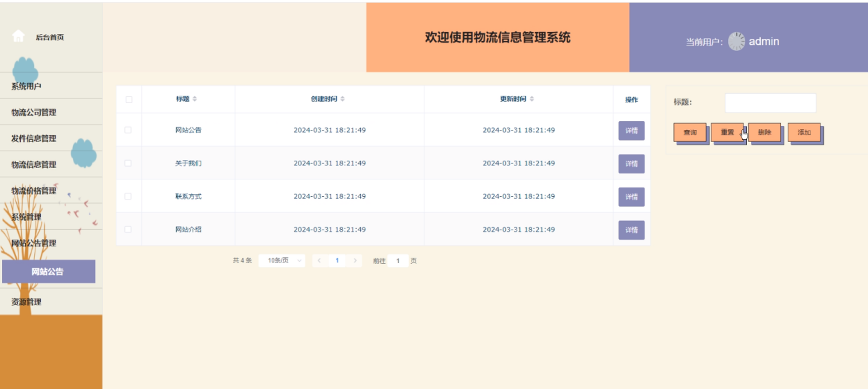This screenshot has width=868, height=389.
Task: Click 创建时间 cell of 关于我们 row
Action: (x=329, y=163)
